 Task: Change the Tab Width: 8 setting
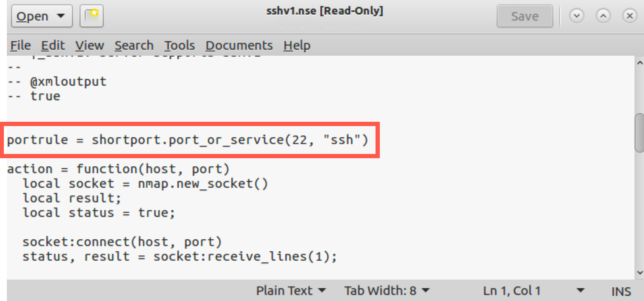387,291
